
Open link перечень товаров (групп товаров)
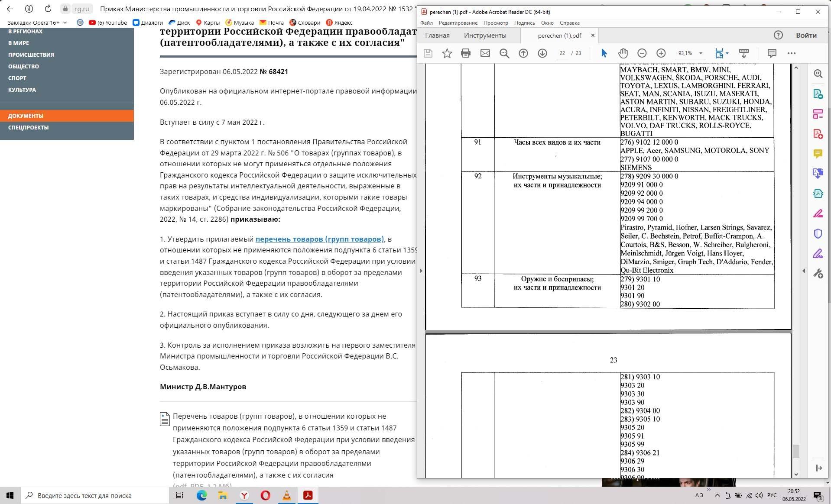pyautogui.click(x=319, y=239)
